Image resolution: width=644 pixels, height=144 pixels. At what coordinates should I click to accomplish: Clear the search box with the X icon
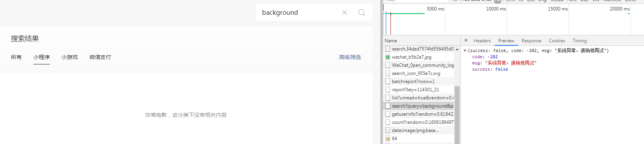click(344, 12)
